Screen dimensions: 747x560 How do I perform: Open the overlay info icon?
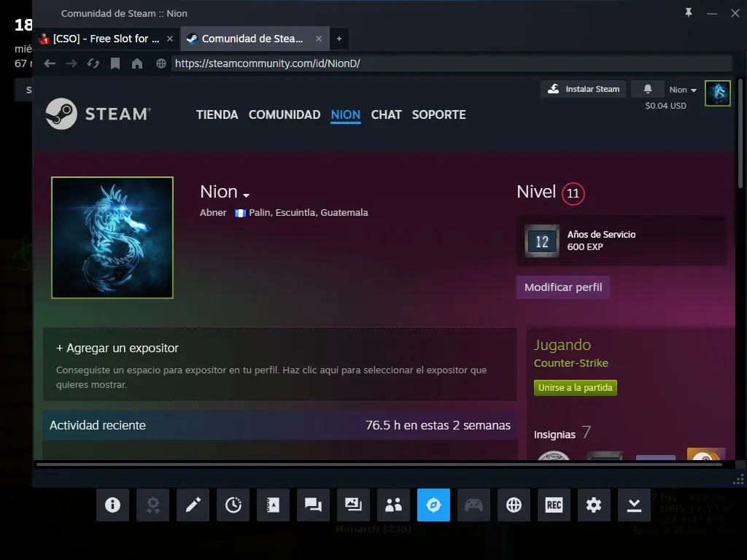113,505
